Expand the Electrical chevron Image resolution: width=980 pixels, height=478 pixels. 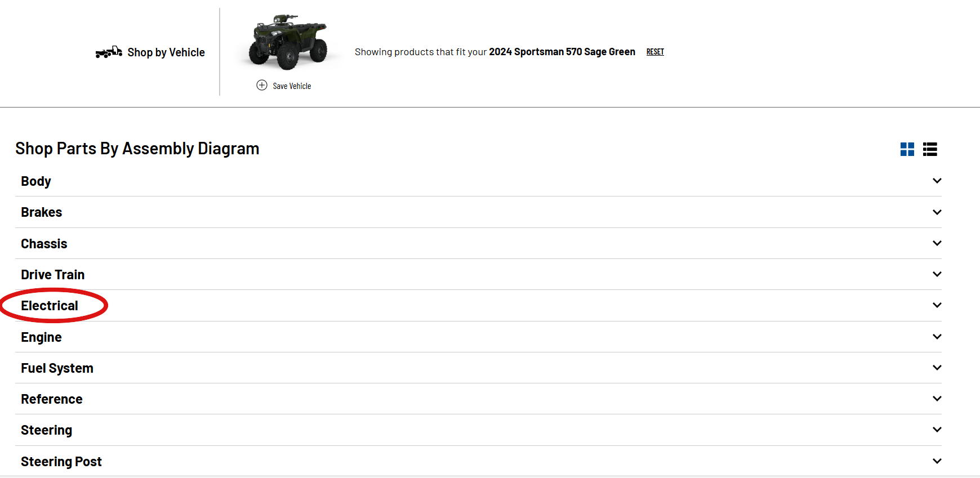point(937,305)
